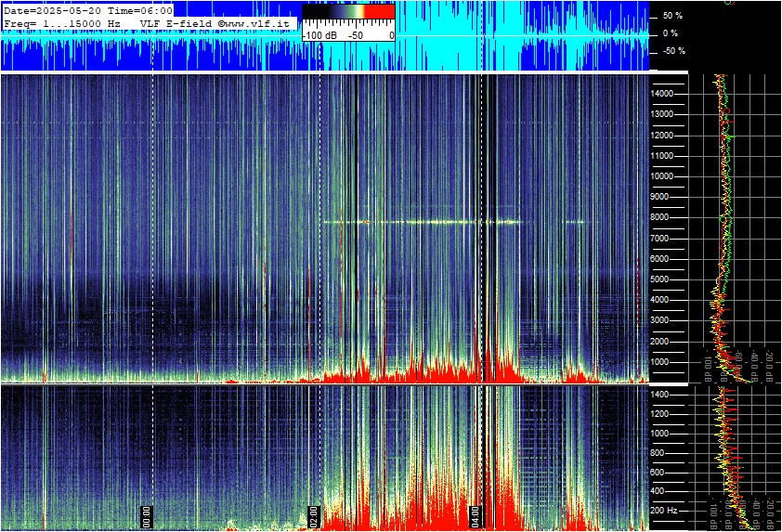
Task: Click the 00:00 time marker label
Action: tap(147, 516)
